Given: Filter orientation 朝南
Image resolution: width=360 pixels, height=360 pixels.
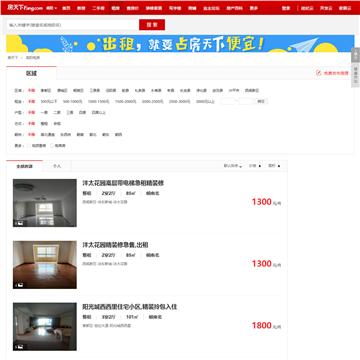Looking at the screenshot, I should point(80,135).
